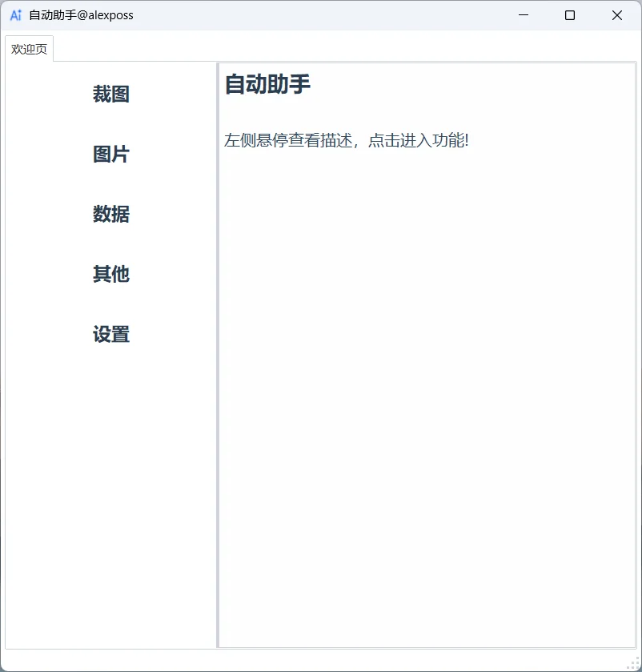Click the window title 自动助手@alexposs
Viewport: 642px width, 672px height.
pos(80,14)
